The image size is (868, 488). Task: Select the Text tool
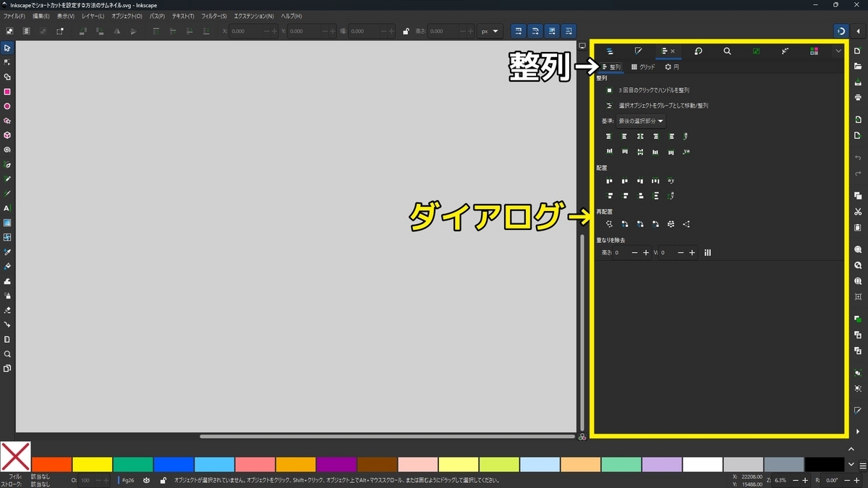(x=7, y=208)
